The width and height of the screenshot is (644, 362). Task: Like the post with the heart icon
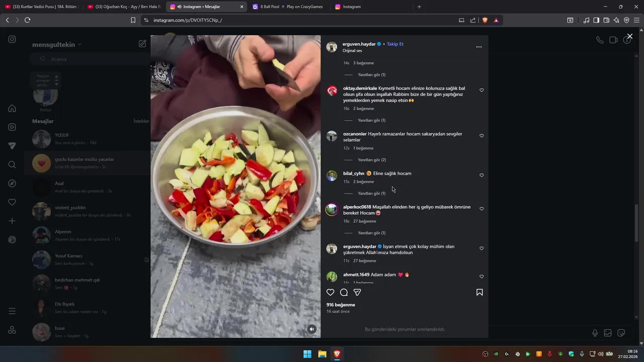331,292
